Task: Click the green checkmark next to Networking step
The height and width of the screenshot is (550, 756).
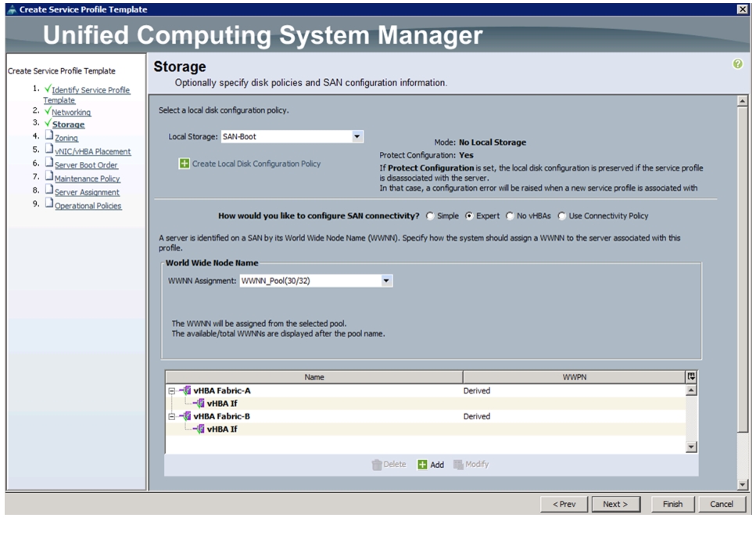Action: (47, 111)
